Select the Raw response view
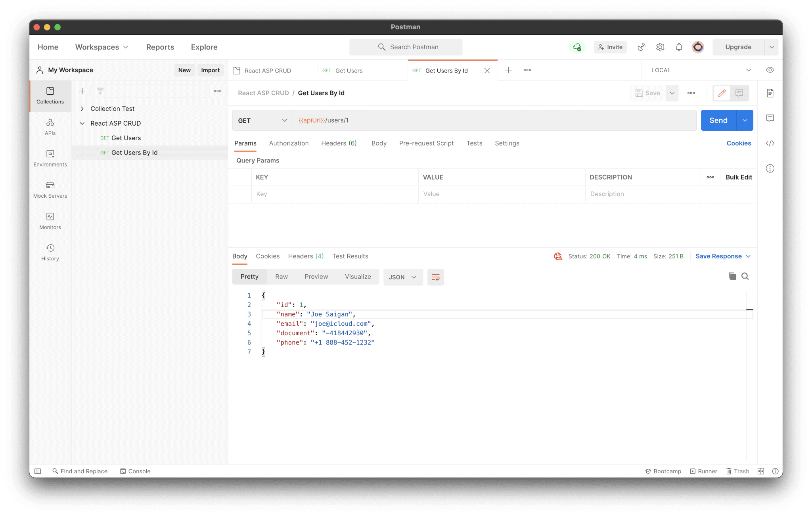 282,277
